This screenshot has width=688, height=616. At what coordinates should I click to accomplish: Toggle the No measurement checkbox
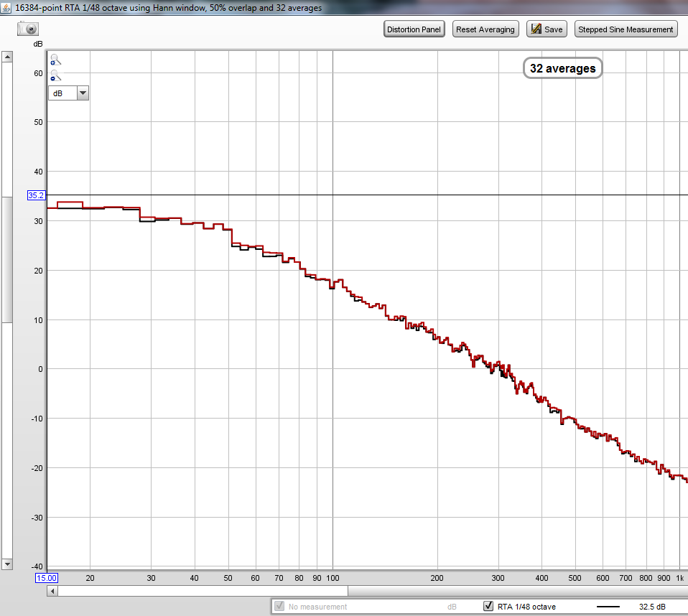point(279,606)
